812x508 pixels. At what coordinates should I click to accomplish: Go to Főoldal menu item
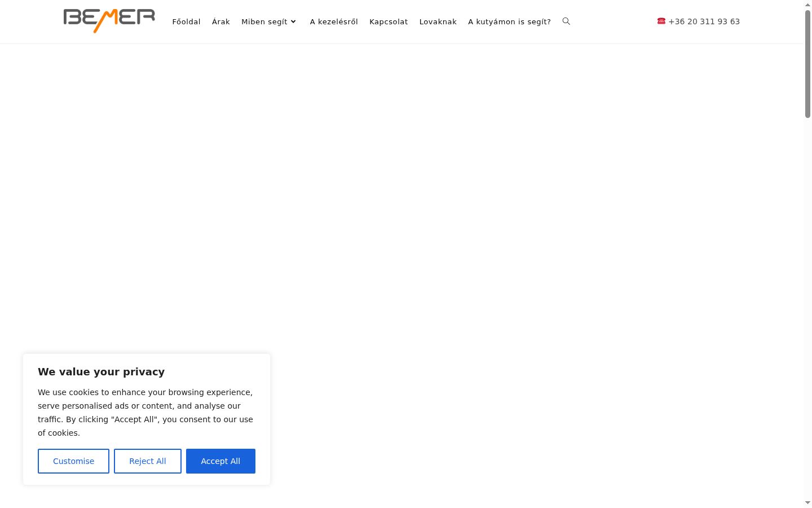(x=186, y=21)
